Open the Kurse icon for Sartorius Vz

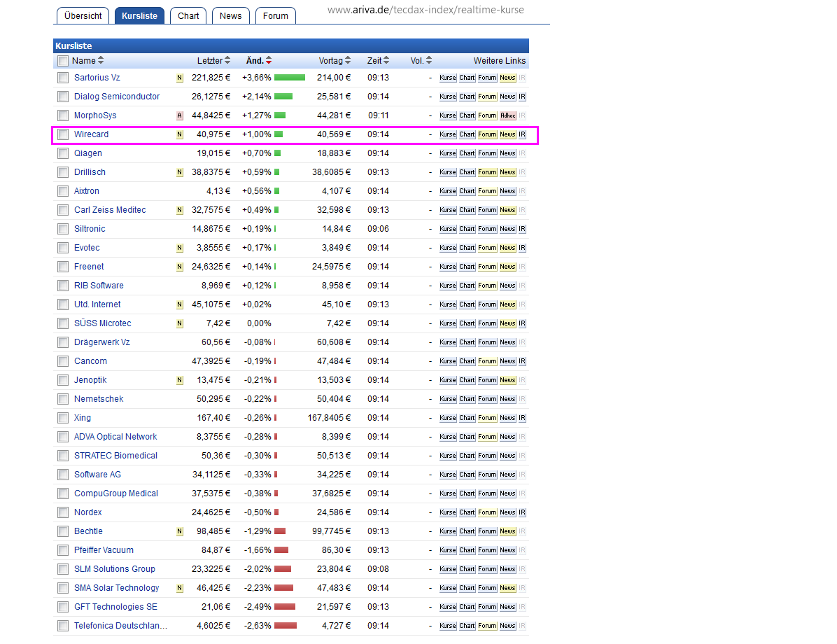tap(447, 78)
